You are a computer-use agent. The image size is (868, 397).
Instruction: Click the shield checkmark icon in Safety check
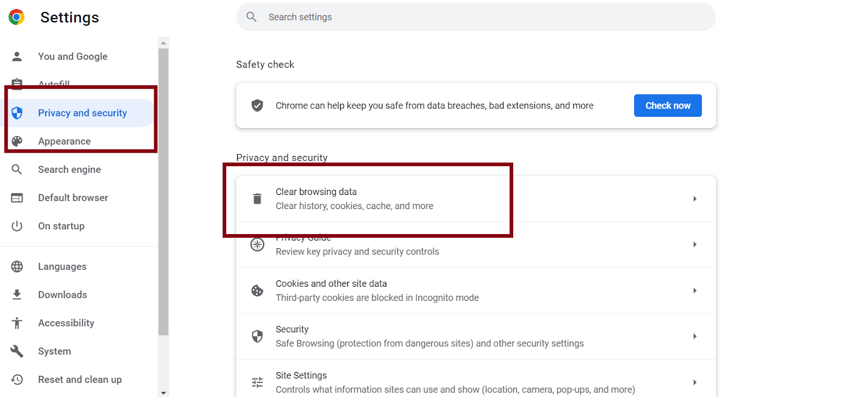(x=258, y=105)
